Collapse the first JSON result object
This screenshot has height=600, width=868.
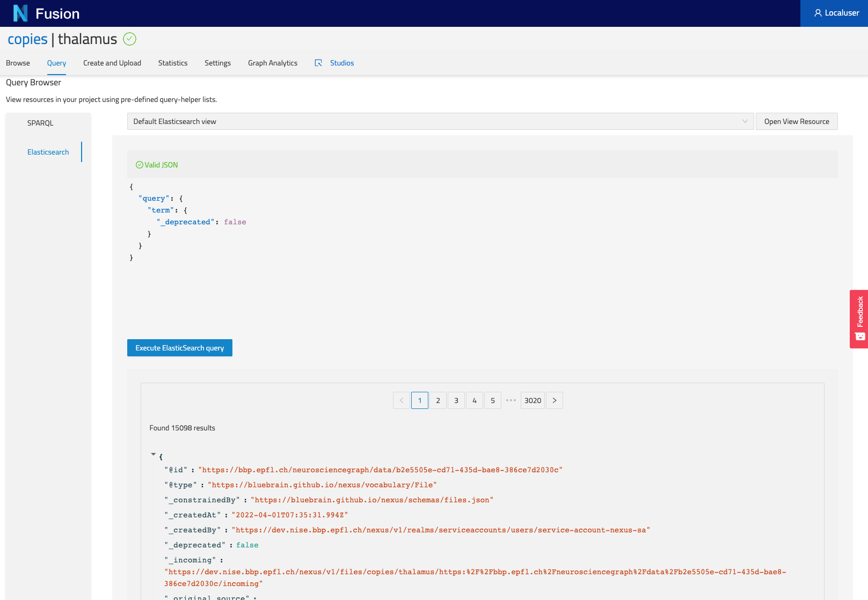point(154,455)
